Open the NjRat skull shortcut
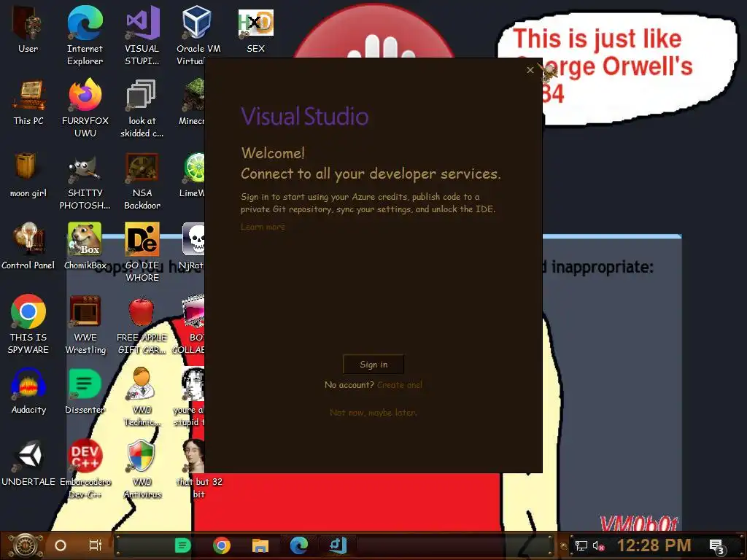The height and width of the screenshot is (560, 747). pos(193,246)
